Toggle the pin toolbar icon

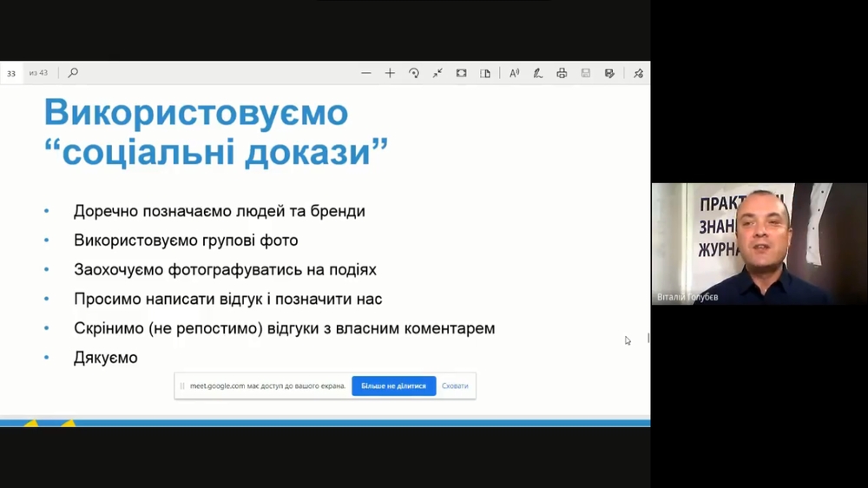[639, 74]
